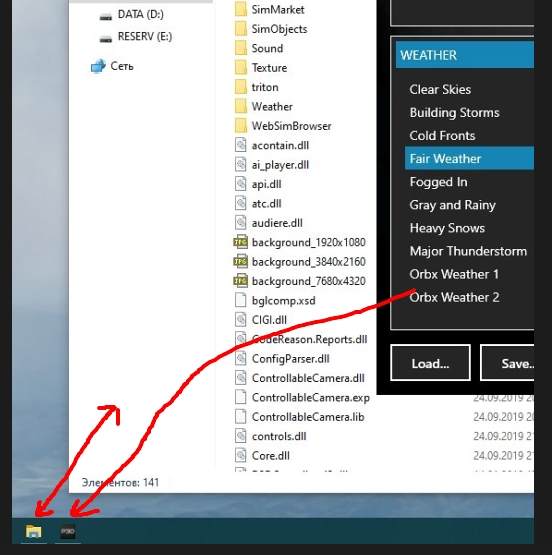Select the ConfigParser.dll file

pyautogui.click(x=291, y=359)
